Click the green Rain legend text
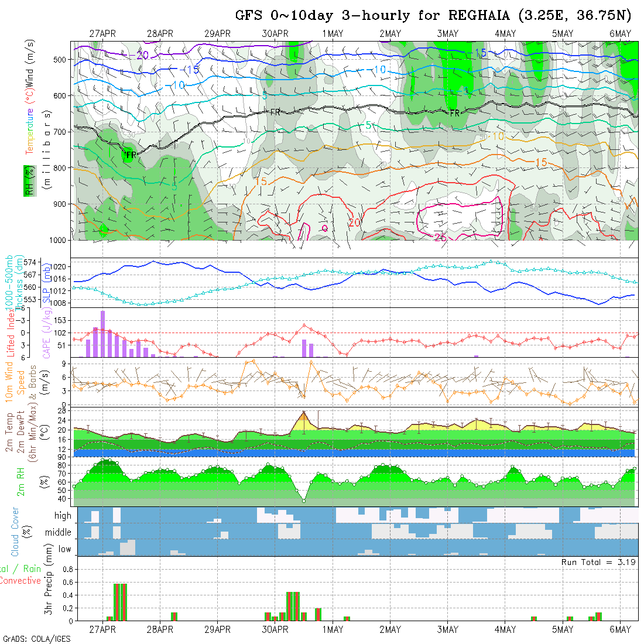The image size is (644, 644). tap(32, 569)
